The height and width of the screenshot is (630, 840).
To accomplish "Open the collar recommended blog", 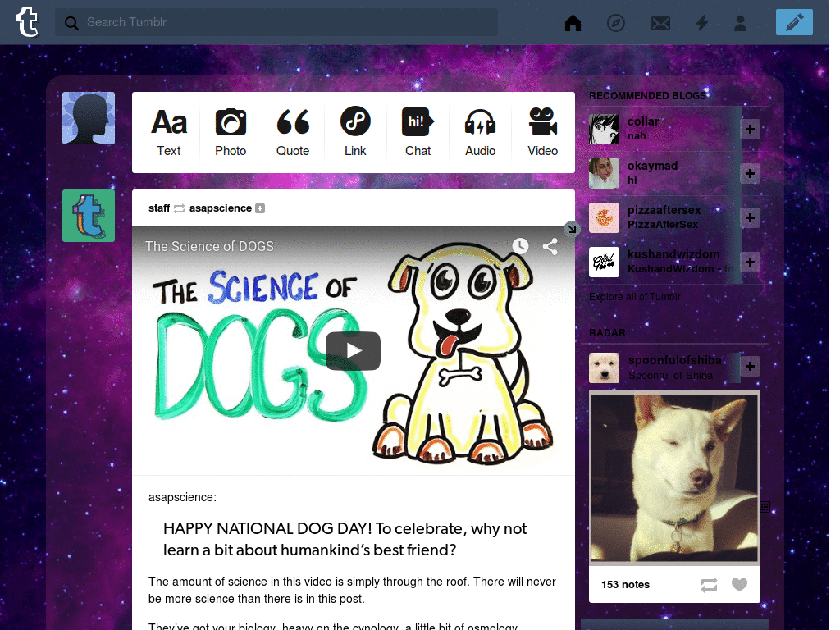I will (643, 121).
